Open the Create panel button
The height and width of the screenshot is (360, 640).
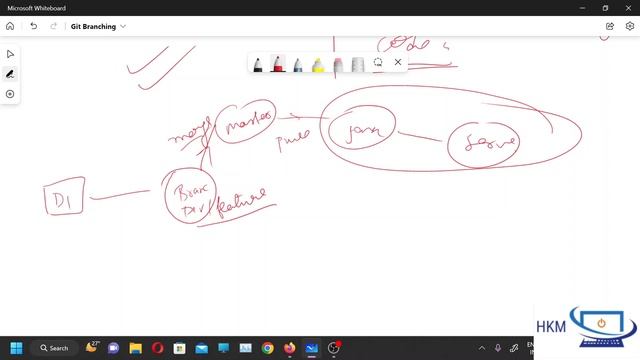click(x=10, y=94)
